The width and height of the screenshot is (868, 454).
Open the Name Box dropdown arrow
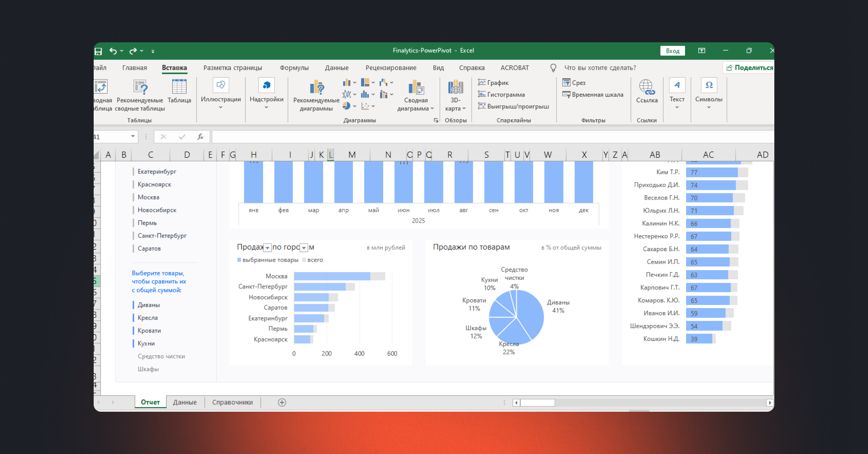pyautogui.click(x=133, y=137)
